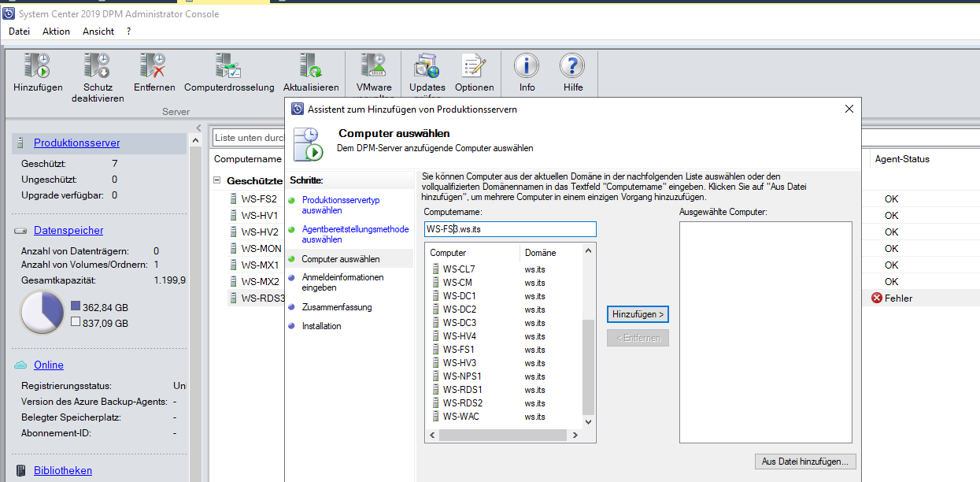Click the Updates toolbar icon
Viewport: 980px width, 482px height.
coord(427,65)
